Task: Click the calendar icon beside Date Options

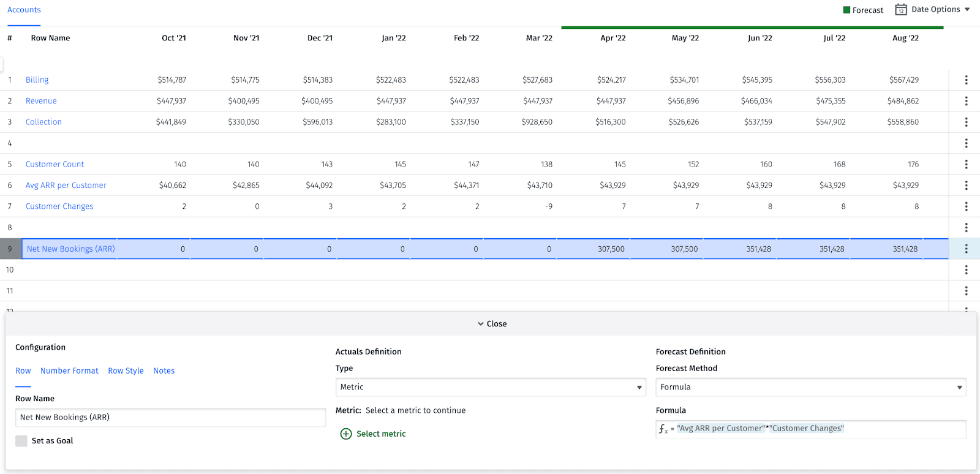Action: (901, 9)
